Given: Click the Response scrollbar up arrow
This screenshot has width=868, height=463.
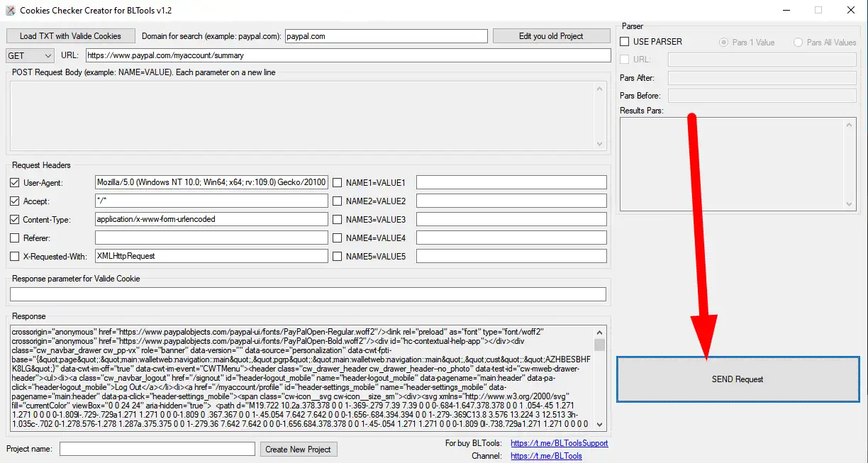Looking at the screenshot, I should (600, 332).
